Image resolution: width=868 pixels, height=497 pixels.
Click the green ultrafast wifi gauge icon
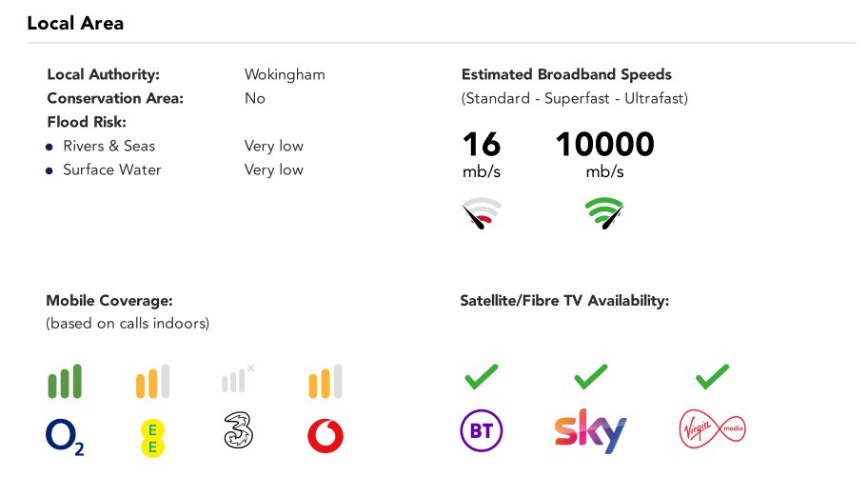click(604, 213)
